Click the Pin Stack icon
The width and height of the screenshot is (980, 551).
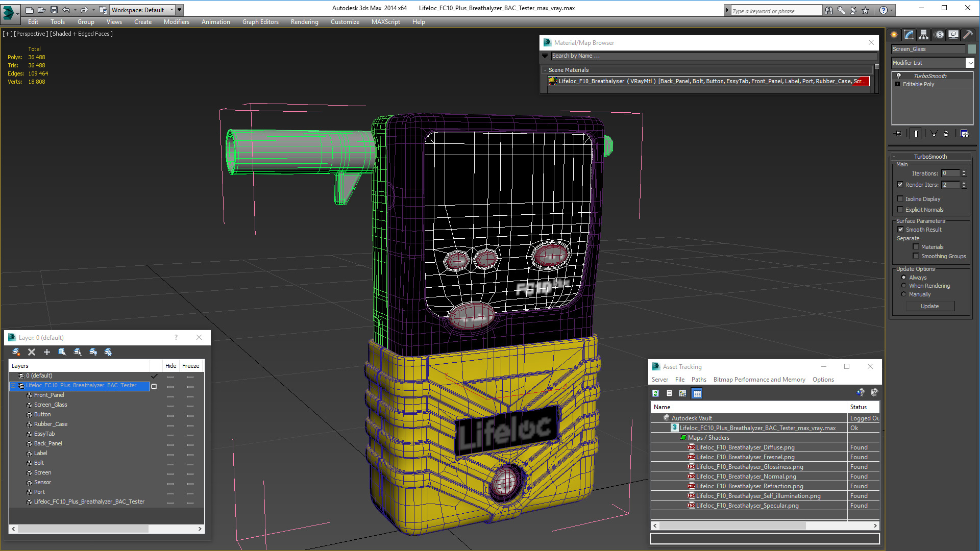pyautogui.click(x=898, y=134)
